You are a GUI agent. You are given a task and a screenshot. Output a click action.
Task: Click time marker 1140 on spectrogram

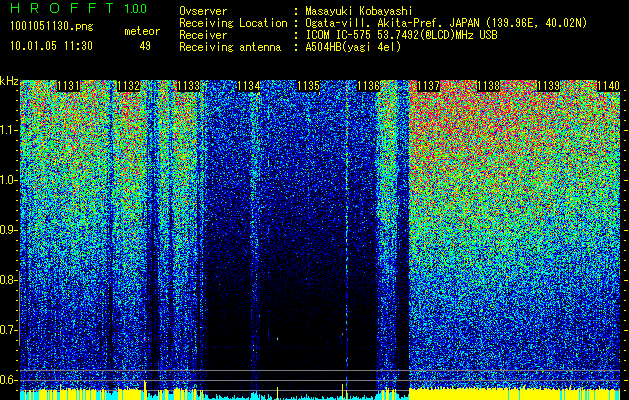608,86
